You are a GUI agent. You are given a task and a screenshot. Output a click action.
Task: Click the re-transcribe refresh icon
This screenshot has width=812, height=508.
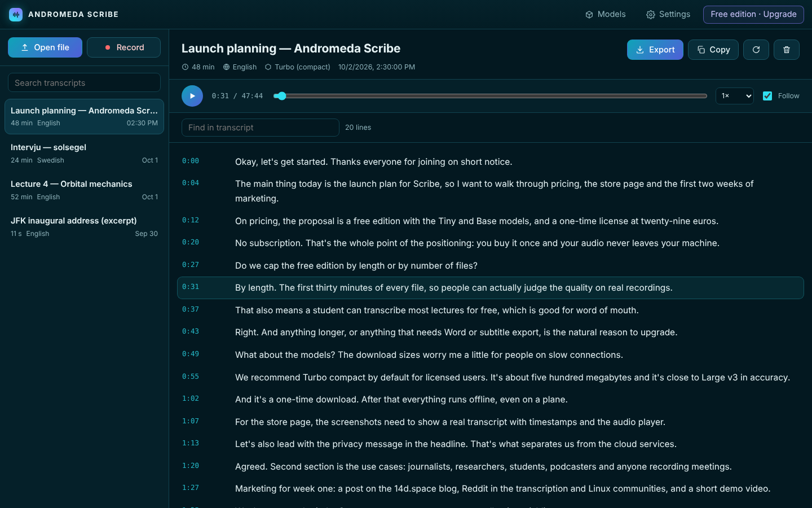point(756,50)
